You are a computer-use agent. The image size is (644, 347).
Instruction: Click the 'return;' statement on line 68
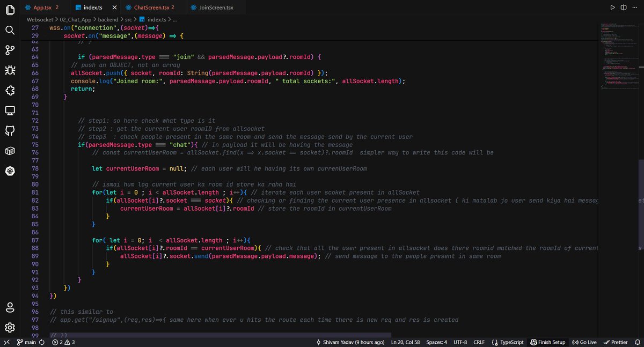(83, 89)
